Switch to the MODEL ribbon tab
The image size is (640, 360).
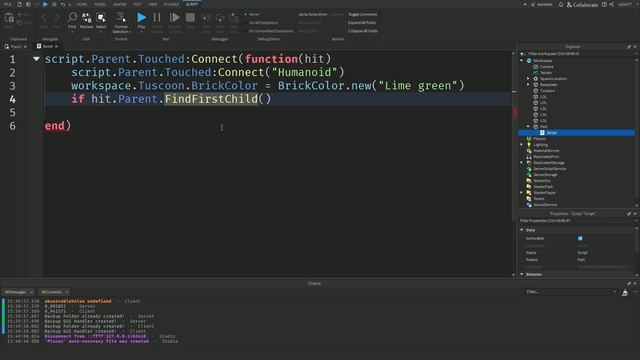coord(100,4)
